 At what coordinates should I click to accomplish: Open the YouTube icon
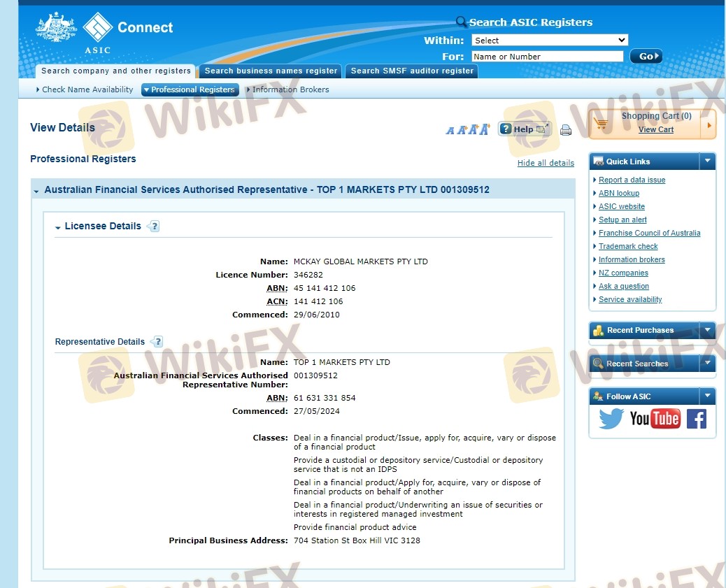click(655, 419)
